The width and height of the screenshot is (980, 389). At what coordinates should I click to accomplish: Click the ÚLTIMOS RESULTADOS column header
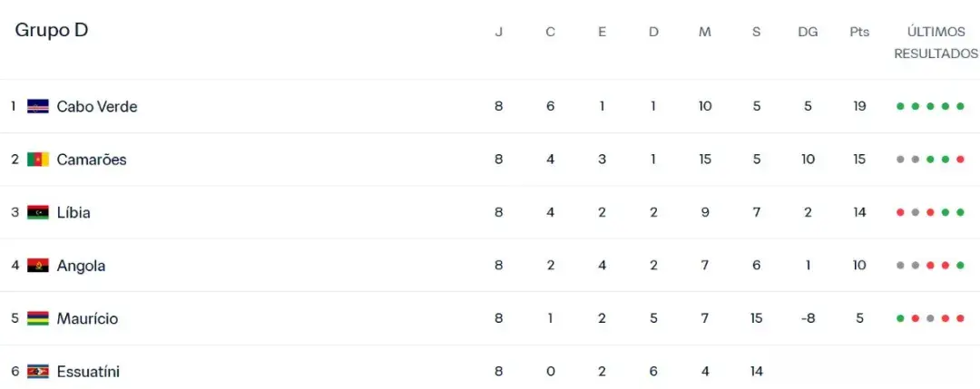click(x=936, y=43)
